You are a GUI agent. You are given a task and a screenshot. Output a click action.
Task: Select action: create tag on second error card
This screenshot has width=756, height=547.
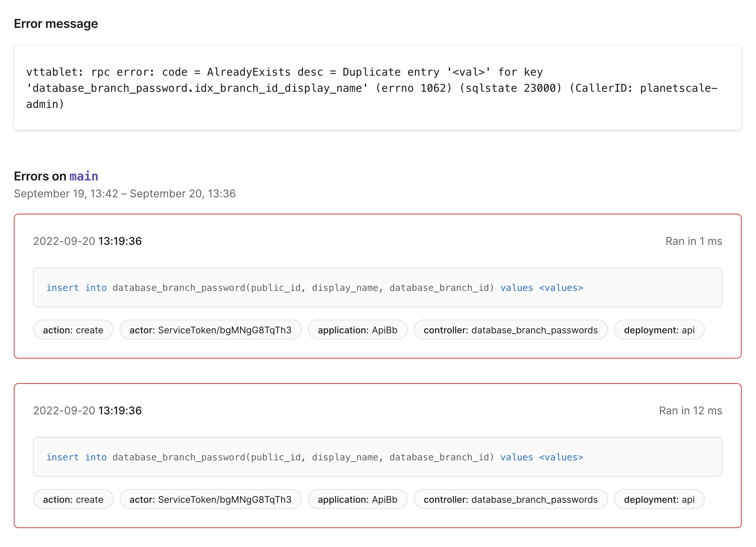tap(73, 499)
